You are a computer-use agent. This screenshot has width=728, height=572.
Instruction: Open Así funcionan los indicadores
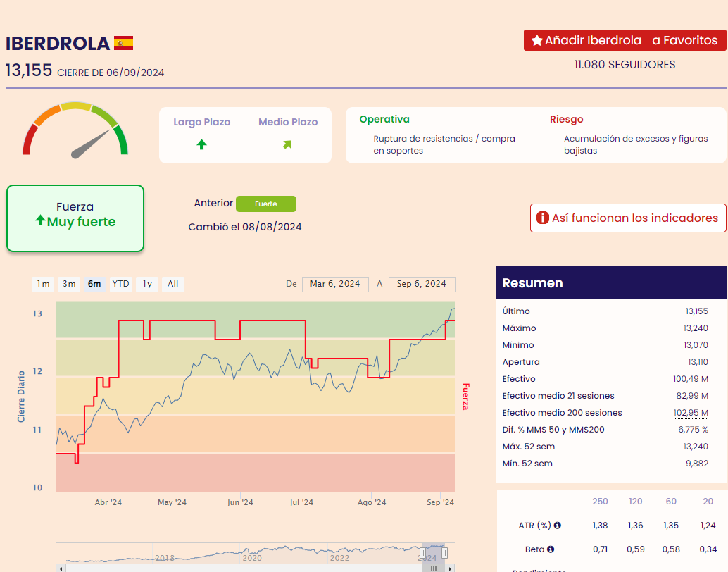[628, 218]
